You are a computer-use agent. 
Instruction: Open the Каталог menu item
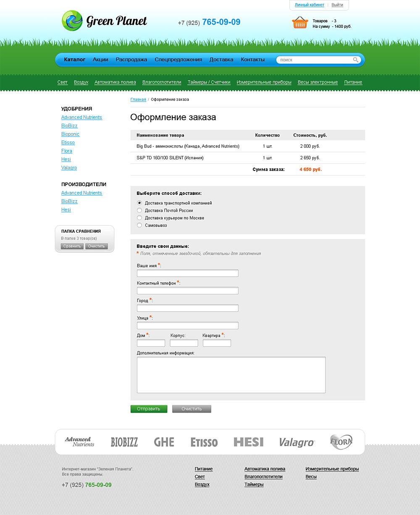[75, 60]
